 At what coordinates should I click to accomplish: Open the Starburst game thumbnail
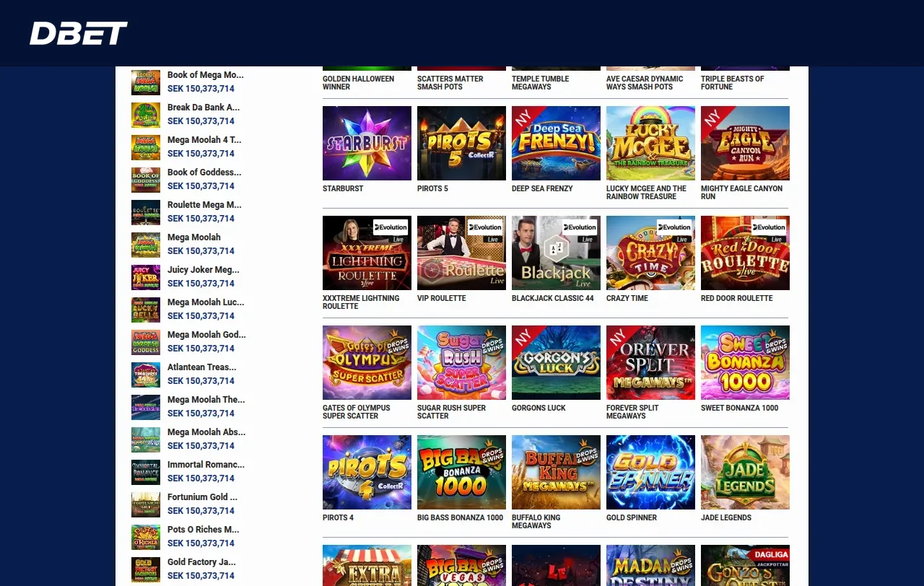tap(367, 143)
